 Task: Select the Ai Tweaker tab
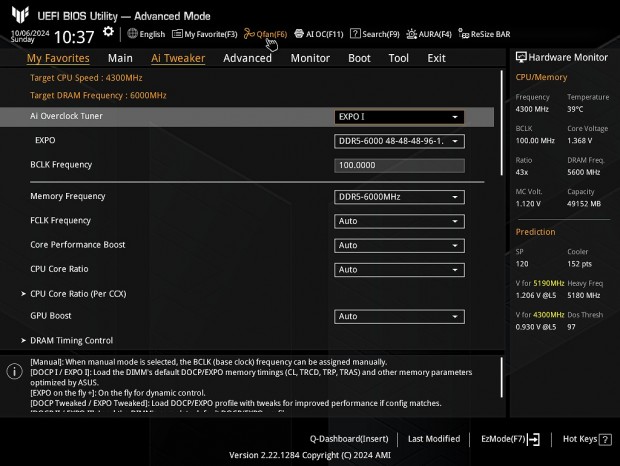[178, 58]
